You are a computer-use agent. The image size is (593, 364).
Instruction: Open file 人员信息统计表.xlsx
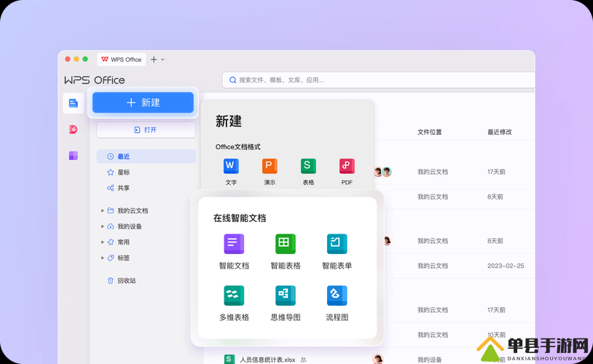point(268,360)
